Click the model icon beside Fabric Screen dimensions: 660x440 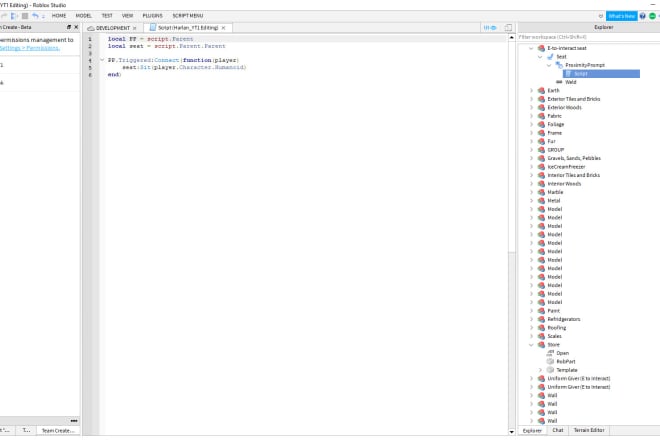click(x=541, y=116)
